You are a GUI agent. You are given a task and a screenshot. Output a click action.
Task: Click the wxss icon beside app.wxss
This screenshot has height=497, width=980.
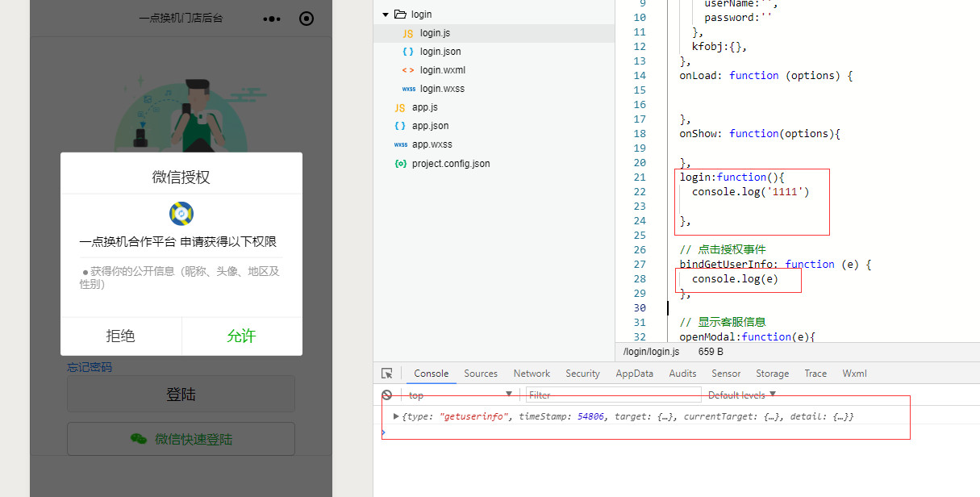coord(400,144)
